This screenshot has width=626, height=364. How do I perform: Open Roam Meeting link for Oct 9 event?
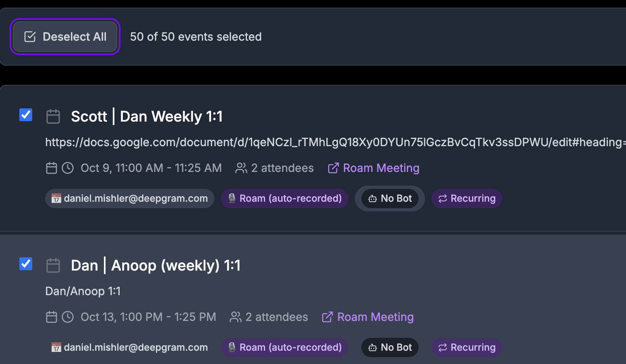point(374,168)
